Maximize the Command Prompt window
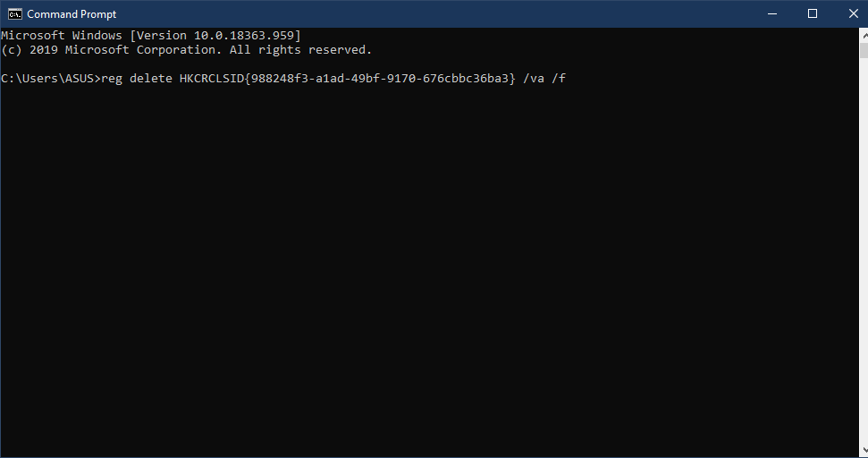 click(x=812, y=13)
